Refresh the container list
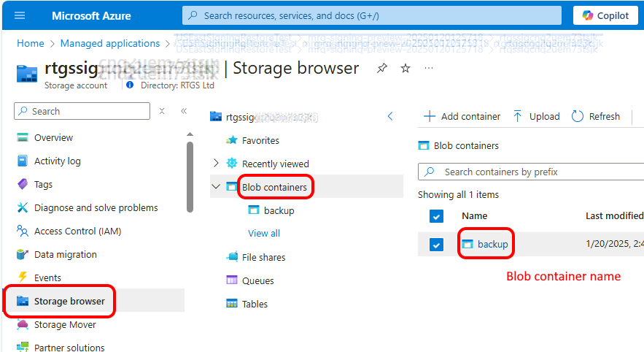This screenshot has height=352, width=644. (596, 116)
